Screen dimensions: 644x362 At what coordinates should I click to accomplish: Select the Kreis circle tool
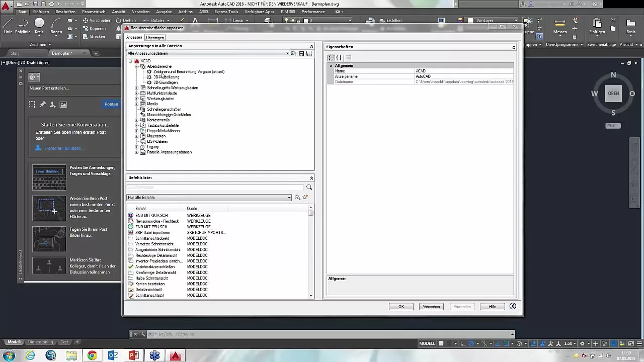[39, 26]
